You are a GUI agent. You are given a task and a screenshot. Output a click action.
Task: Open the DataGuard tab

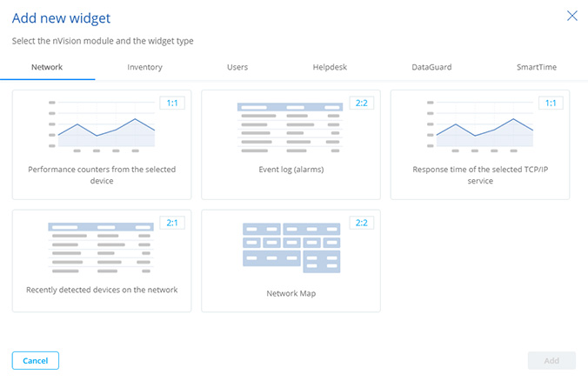431,67
